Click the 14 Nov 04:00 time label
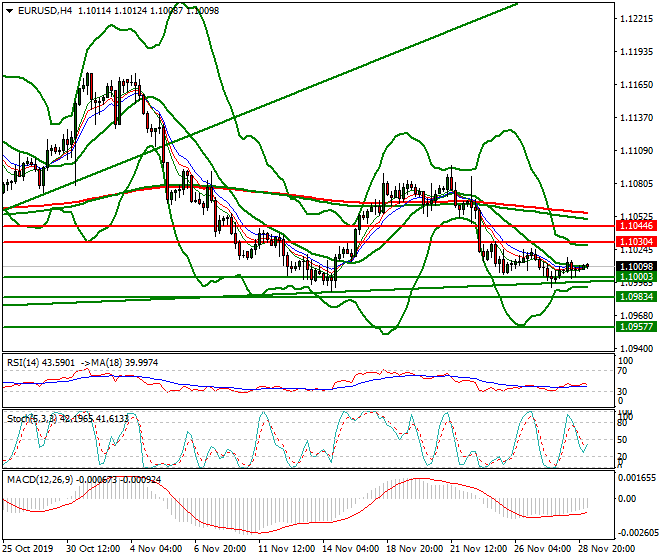The image size is (660, 560). click(351, 549)
